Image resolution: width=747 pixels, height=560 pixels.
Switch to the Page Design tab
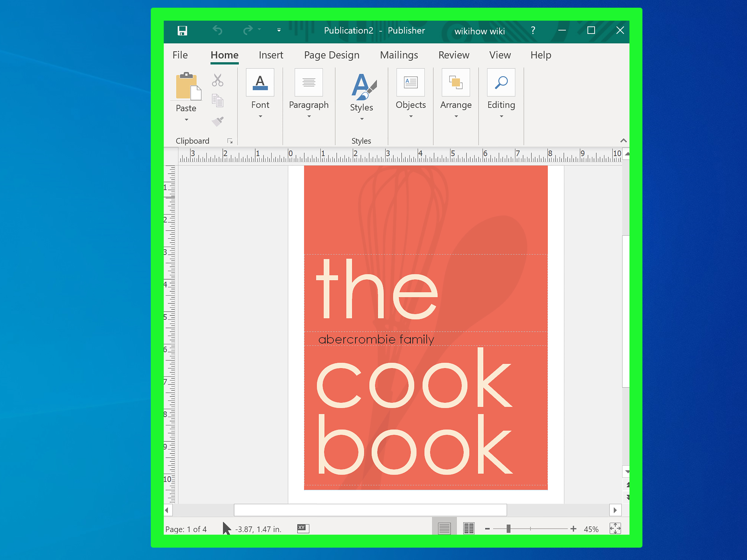coord(332,55)
